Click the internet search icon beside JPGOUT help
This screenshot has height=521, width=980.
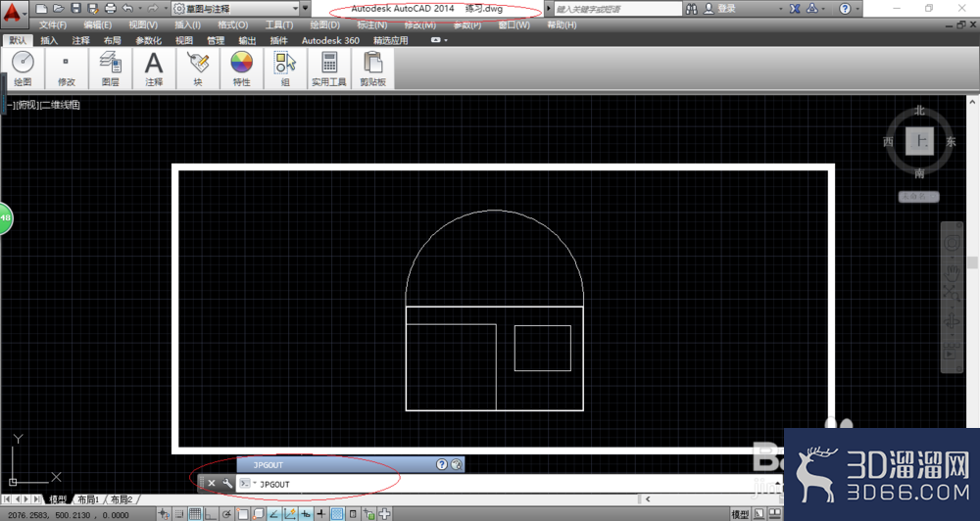(x=457, y=464)
